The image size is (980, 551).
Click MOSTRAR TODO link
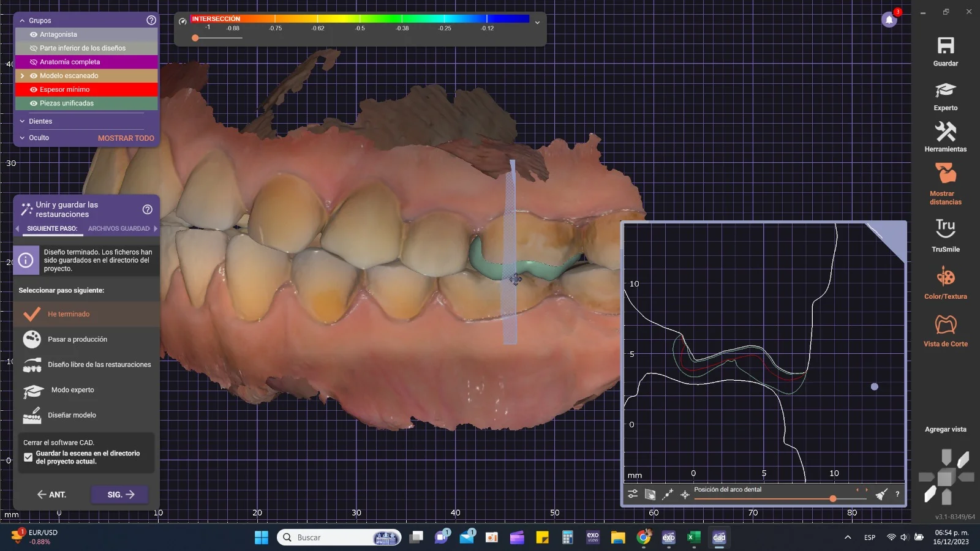tap(126, 138)
